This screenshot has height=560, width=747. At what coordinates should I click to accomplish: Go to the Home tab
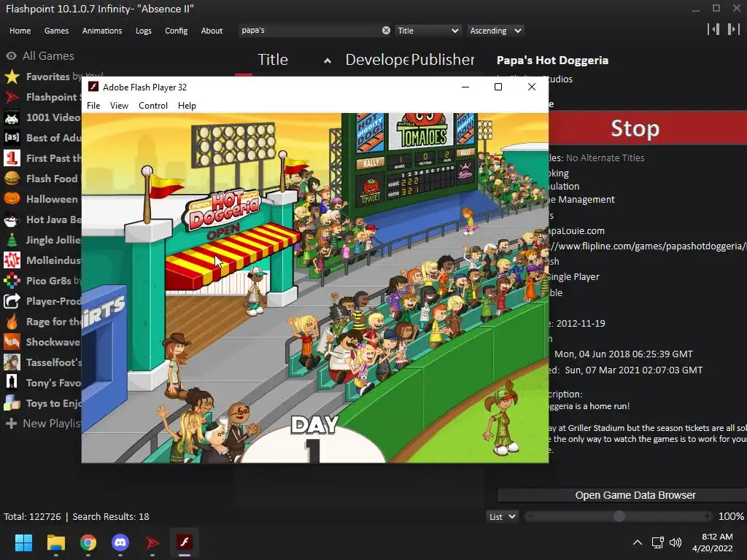click(20, 31)
